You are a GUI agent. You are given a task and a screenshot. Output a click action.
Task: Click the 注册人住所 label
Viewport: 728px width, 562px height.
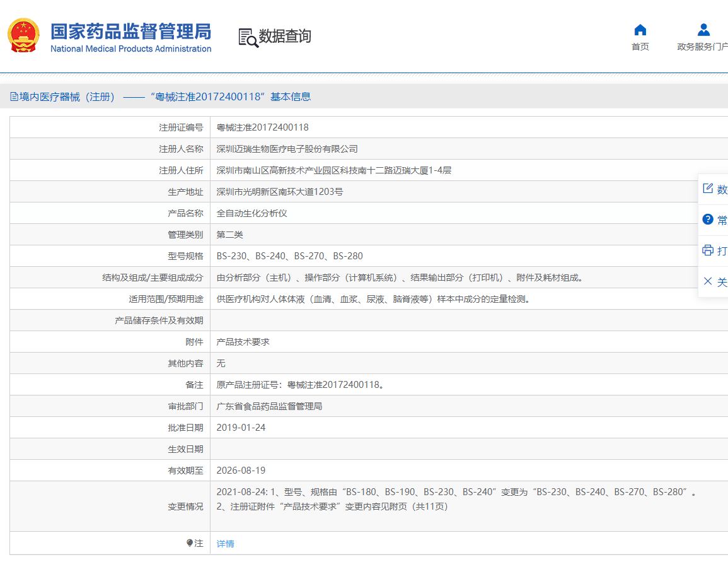(181, 170)
